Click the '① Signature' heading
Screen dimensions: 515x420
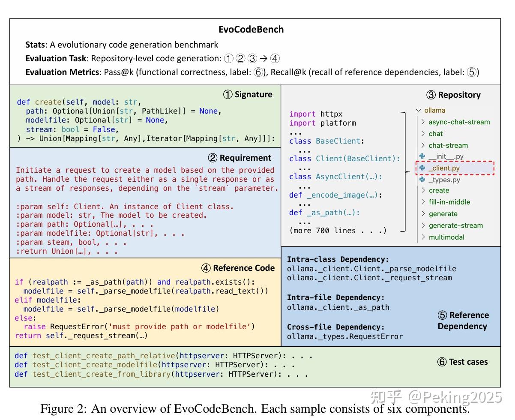tap(248, 94)
